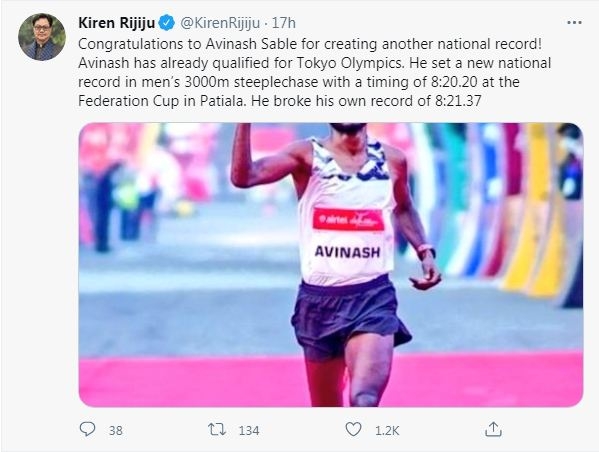Click the runner's dark blue shorts in the photo
This screenshot has width=599, height=452.
coord(350,317)
